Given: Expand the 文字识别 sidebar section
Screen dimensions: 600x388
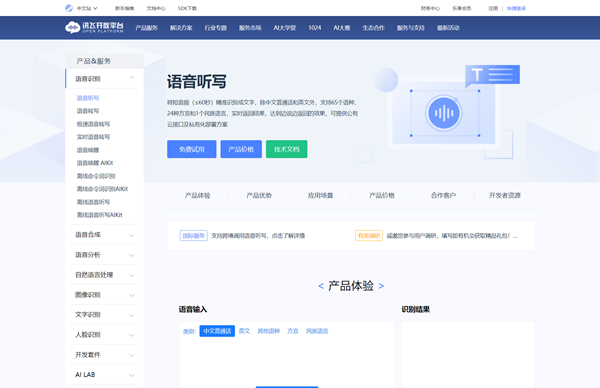Looking at the screenshot, I should 104,315.
